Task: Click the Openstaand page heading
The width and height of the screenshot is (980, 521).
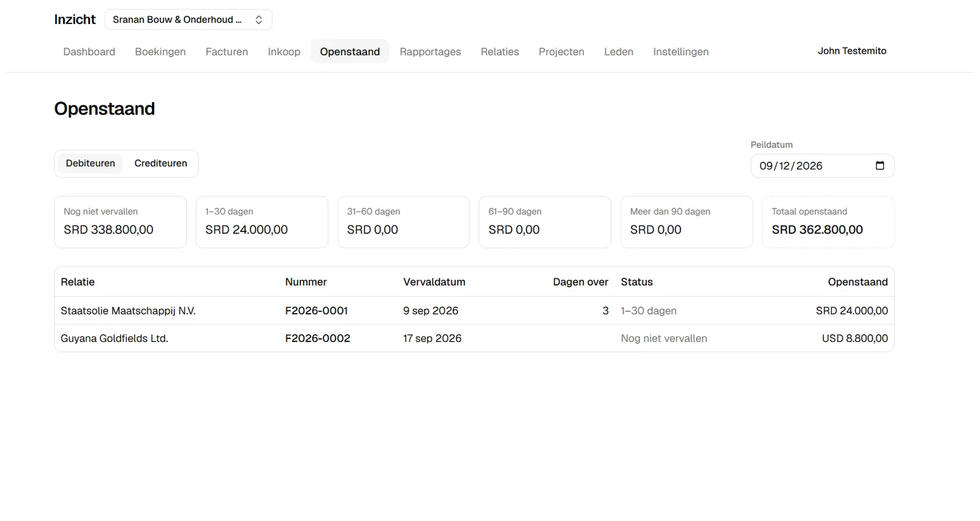Action: click(105, 108)
